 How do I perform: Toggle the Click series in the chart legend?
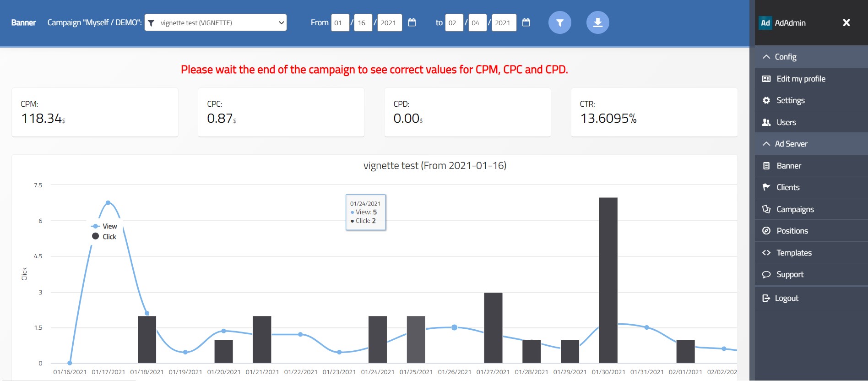click(x=104, y=237)
